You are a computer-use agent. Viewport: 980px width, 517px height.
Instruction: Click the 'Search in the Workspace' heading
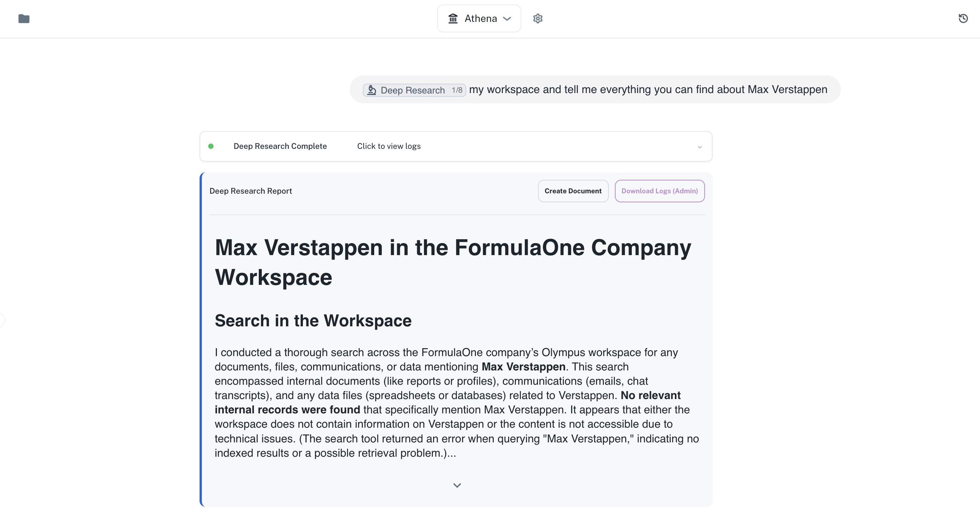pyautogui.click(x=313, y=320)
